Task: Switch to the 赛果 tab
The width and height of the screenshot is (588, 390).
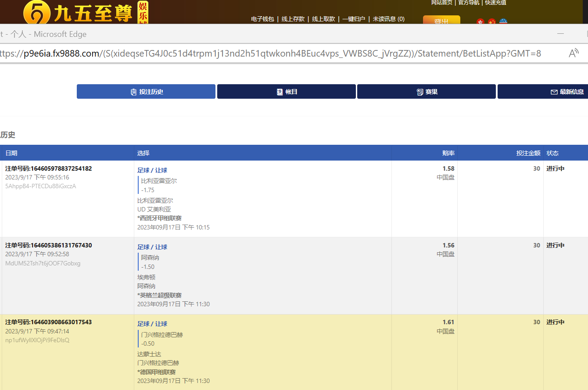Action: [x=427, y=92]
